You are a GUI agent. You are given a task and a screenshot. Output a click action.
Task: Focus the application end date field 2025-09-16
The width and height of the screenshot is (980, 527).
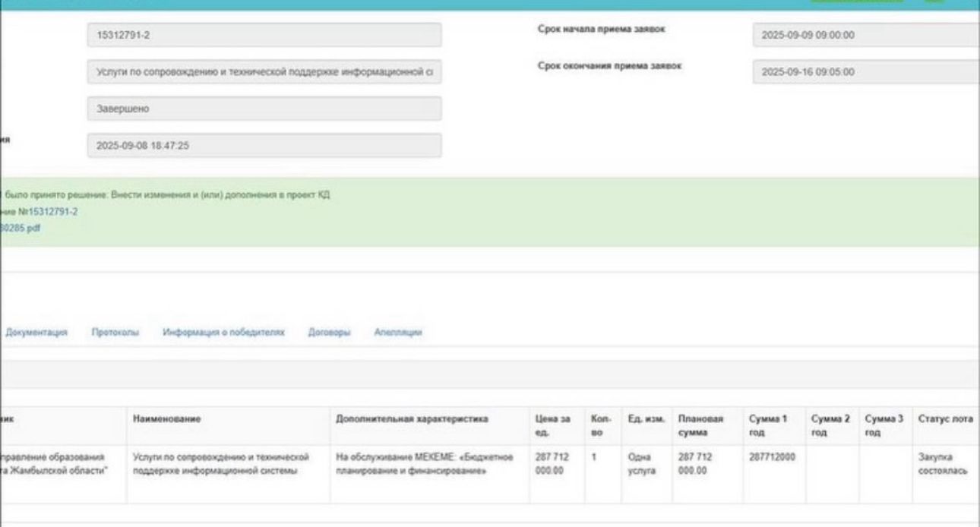(865, 72)
